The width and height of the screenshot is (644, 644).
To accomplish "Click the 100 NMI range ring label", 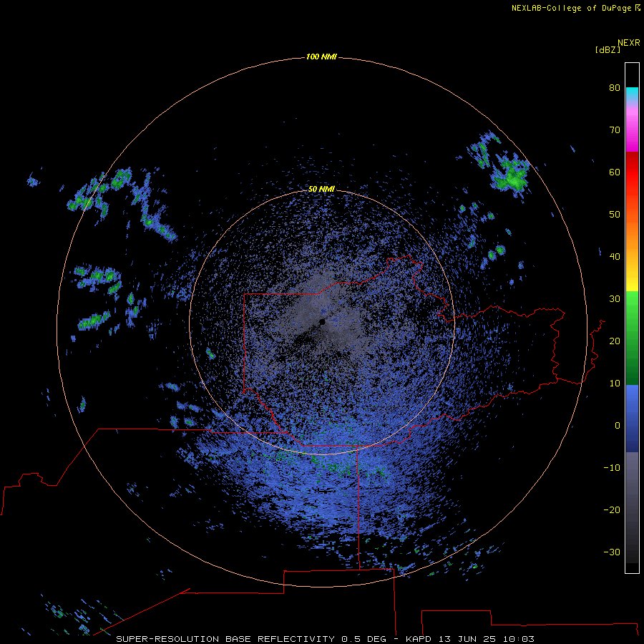I will (x=321, y=57).
